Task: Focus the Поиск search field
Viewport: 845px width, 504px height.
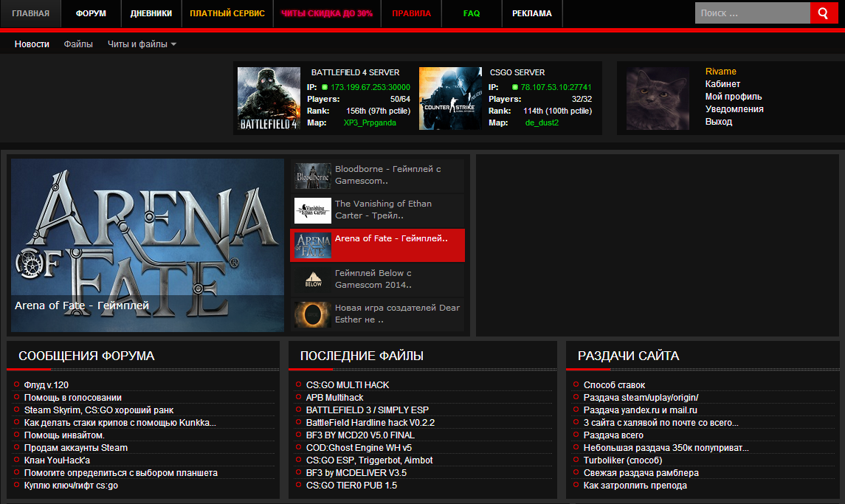Action: pos(752,13)
